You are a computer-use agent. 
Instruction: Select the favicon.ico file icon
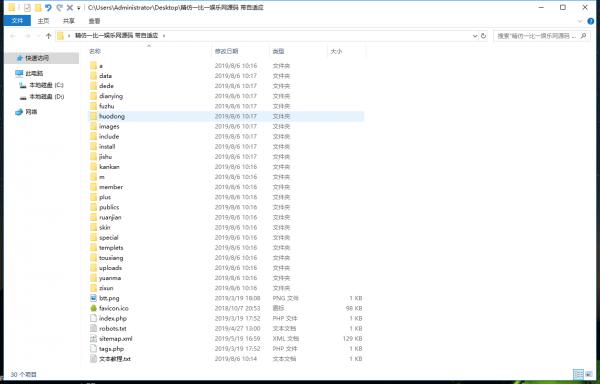(93, 308)
